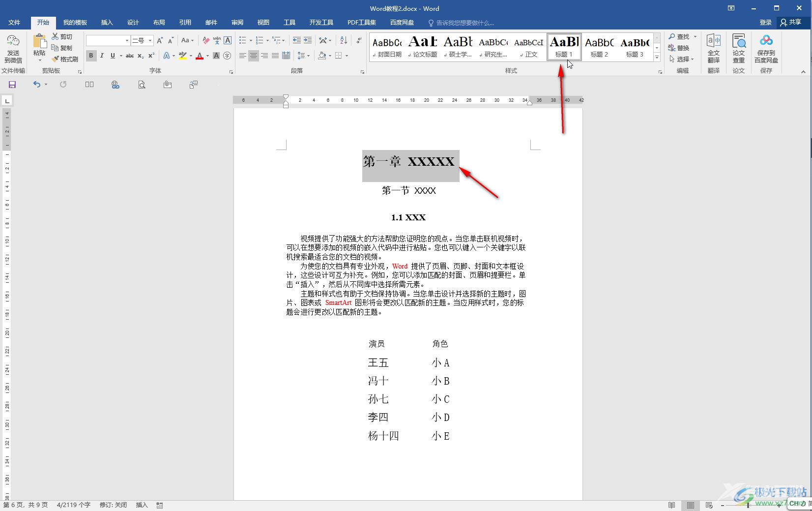
Task: Activate the Format Painter brush
Action: click(x=65, y=59)
